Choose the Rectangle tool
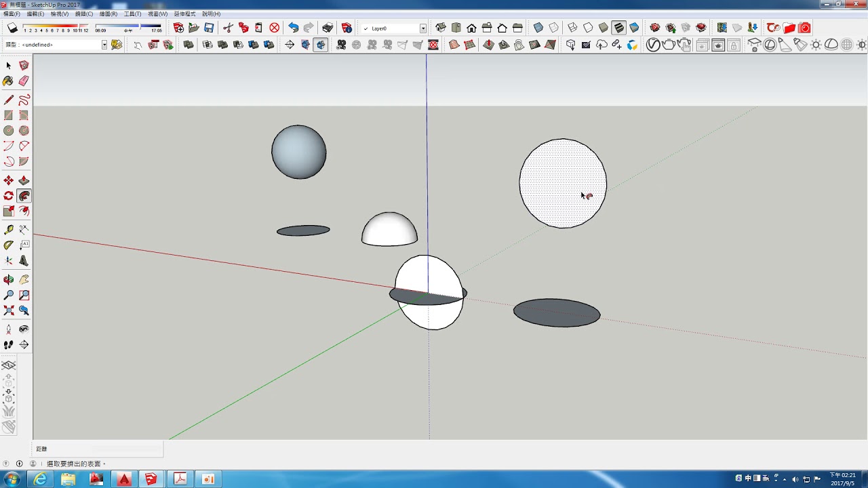 tap(8, 116)
